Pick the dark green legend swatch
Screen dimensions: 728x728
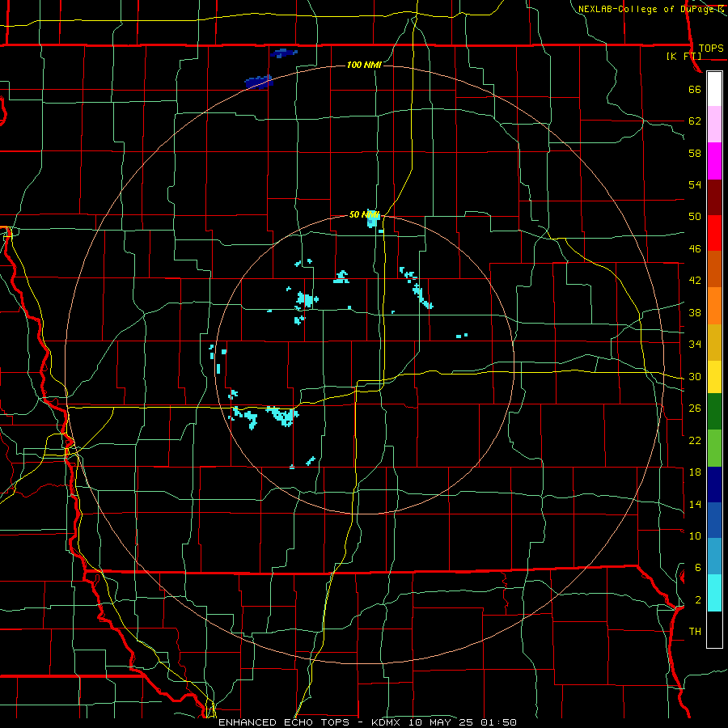click(714, 412)
